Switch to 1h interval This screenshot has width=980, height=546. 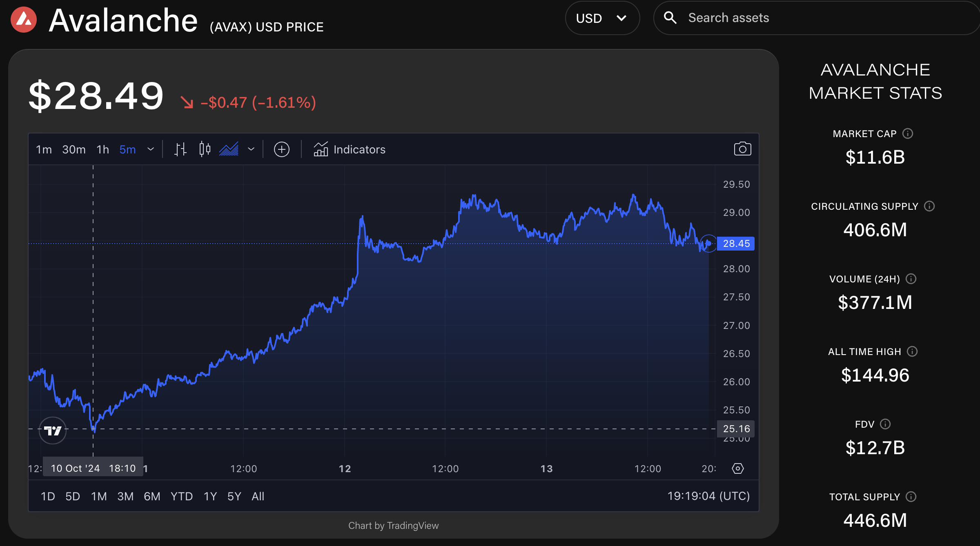(103, 149)
